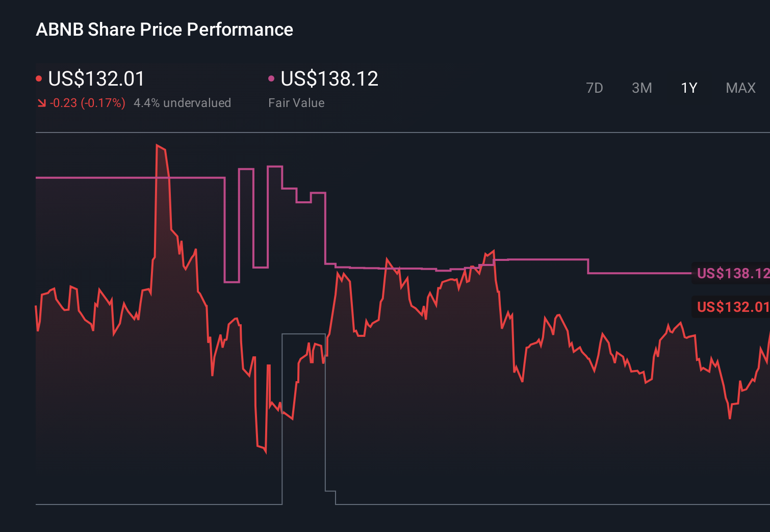Show the MAX price history
This screenshot has width=770, height=532.
tap(740, 88)
